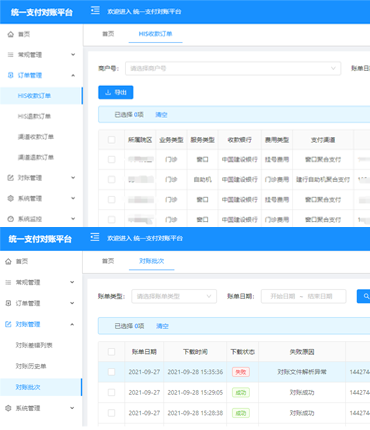Click the red 失败 status tag

(241, 372)
